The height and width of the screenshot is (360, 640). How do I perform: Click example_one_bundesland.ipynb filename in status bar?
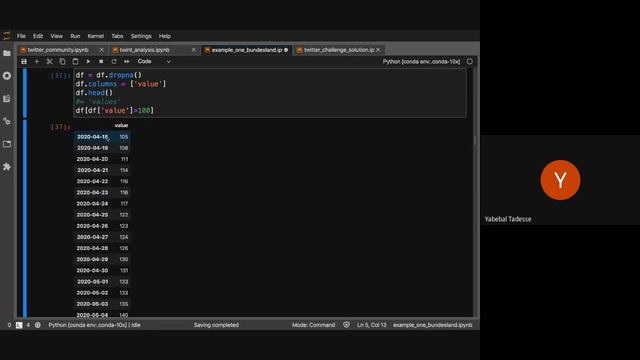(x=433, y=325)
